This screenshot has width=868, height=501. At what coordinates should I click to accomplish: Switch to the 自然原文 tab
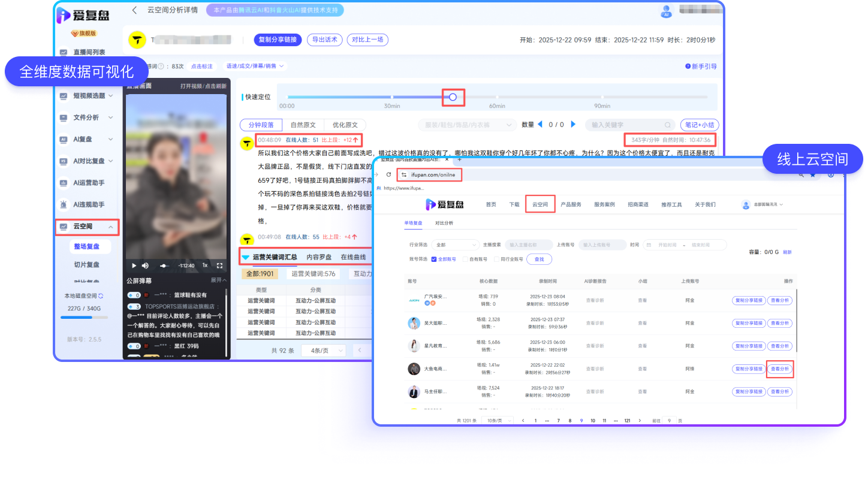pyautogui.click(x=303, y=125)
